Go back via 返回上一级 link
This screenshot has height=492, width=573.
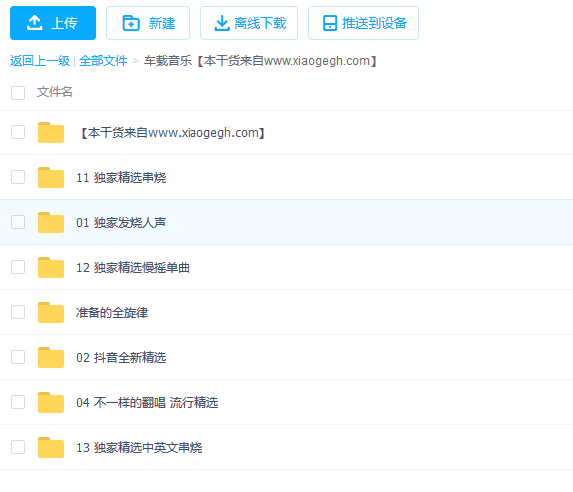tap(40, 61)
